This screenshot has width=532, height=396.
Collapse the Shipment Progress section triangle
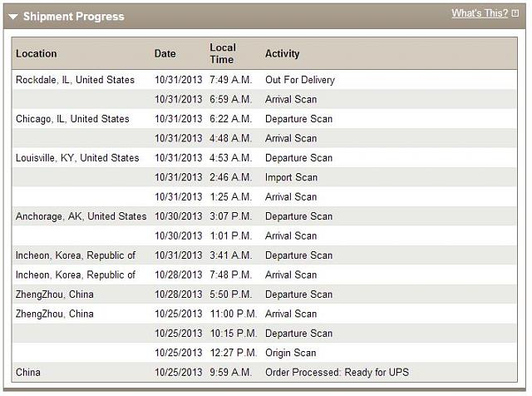[x=13, y=17]
